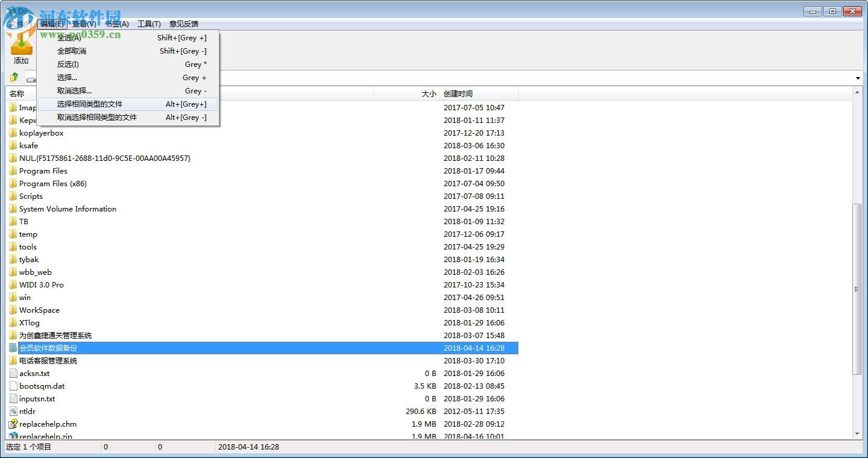Select the NUL.{F5175861...} folder icon
The width and height of the screenshot is (868, 458).
click(x=13, y=158)
